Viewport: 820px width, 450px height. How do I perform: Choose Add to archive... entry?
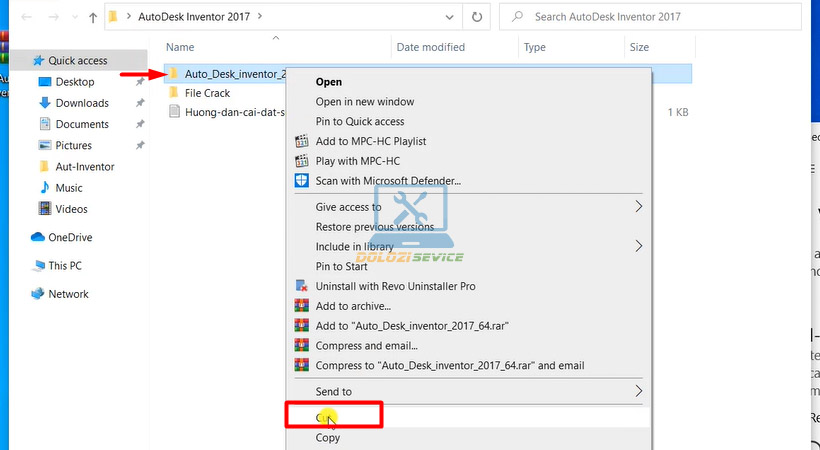coord(353,306)
